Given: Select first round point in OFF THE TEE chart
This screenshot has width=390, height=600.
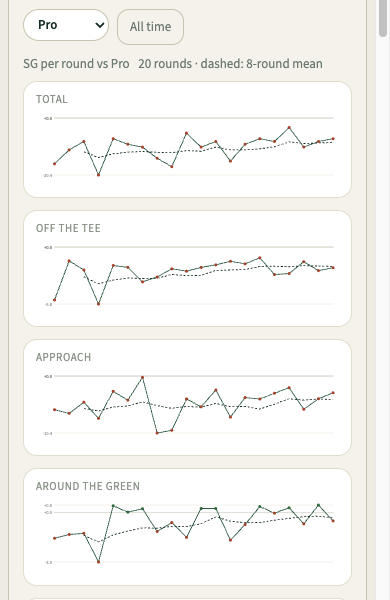Looking at the screenshot, I should (x=55, y=300).
